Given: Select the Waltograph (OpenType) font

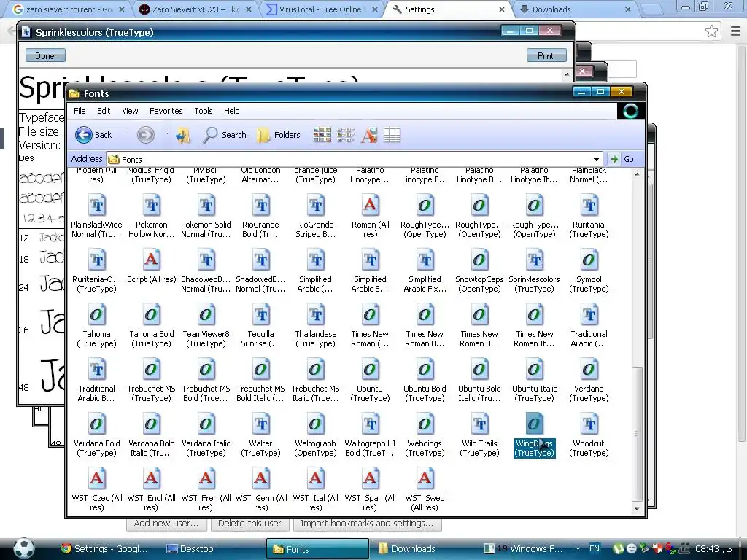Looking at the screenshot, I should pyautogui.click(x=315, y=435).
